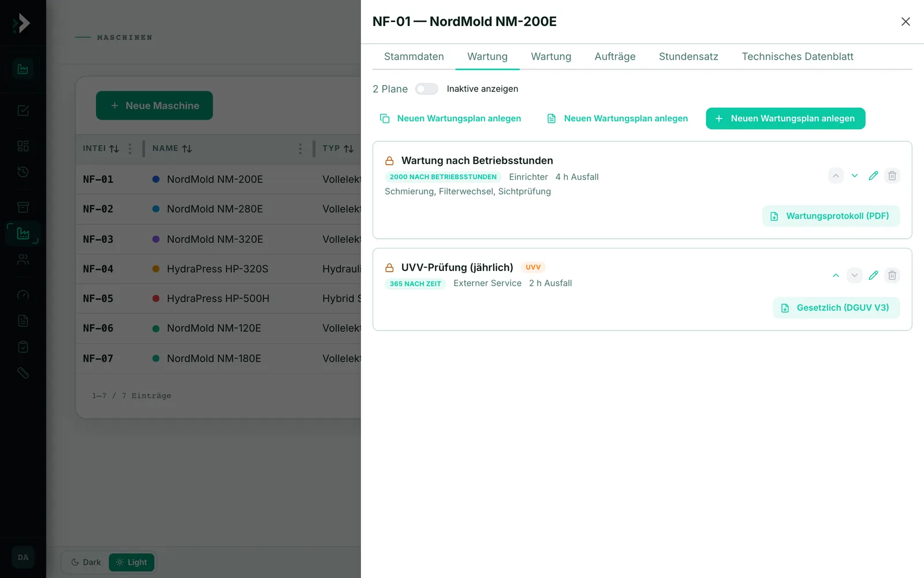Move UVV-Prüfung plan up with chevron
Screen dimensions: 924x578
pyautogui.click(x=836, y=275)
